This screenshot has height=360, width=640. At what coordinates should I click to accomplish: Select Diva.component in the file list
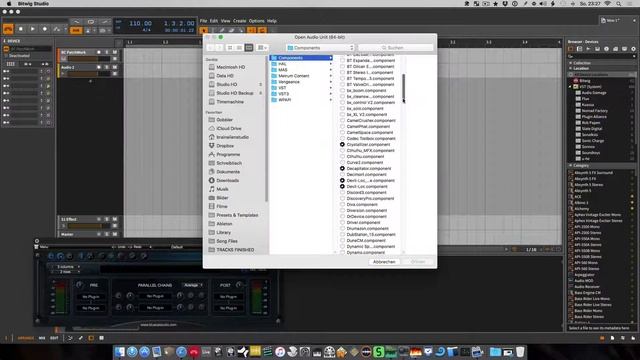(x=362, y=204)
